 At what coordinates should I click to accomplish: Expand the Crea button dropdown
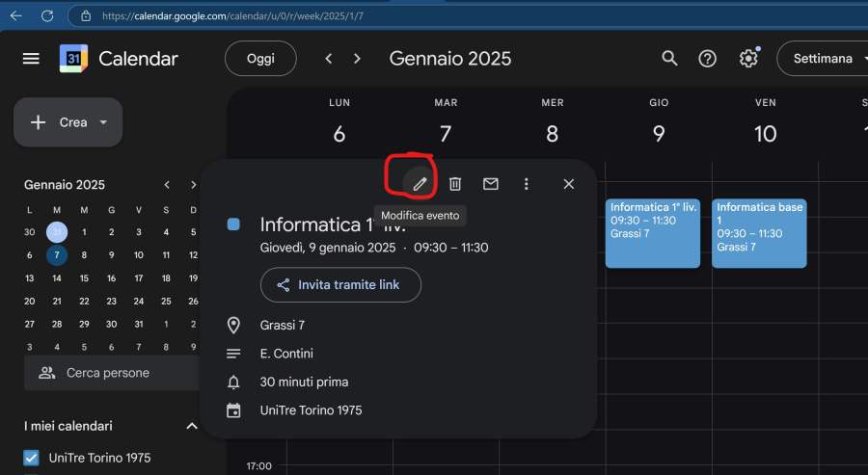pyautogui.click(x=103, y=122)
